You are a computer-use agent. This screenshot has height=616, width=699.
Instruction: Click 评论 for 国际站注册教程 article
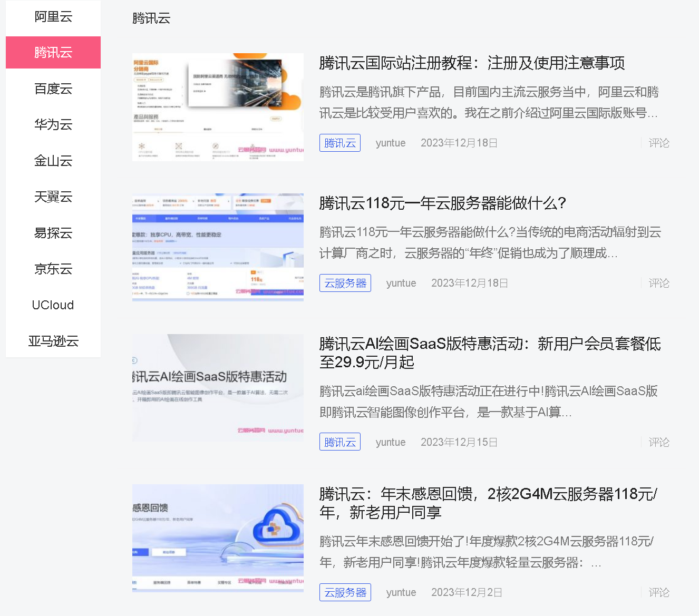tap(659, 143)
